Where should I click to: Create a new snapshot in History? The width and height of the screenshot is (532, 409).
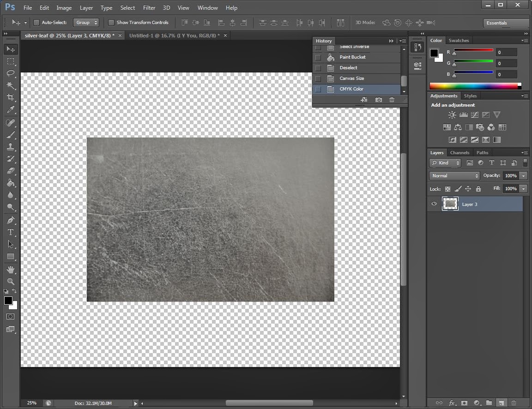(x=378, y=100)
